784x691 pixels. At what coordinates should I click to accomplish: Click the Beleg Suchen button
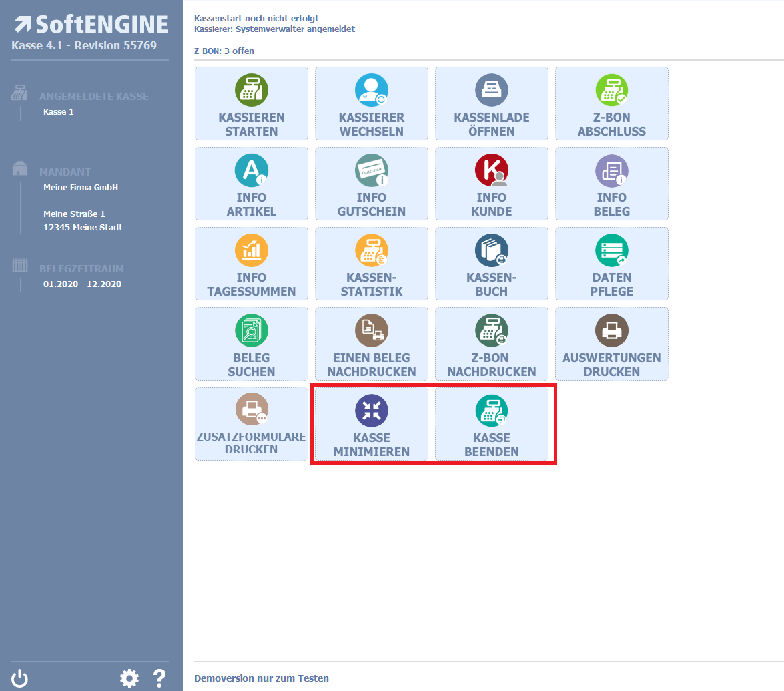coord(252,344)
